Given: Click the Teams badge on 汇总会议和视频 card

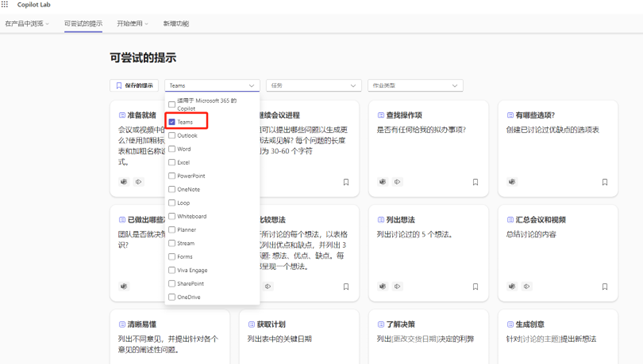Looking at the screenshot, I should point(512,286).
